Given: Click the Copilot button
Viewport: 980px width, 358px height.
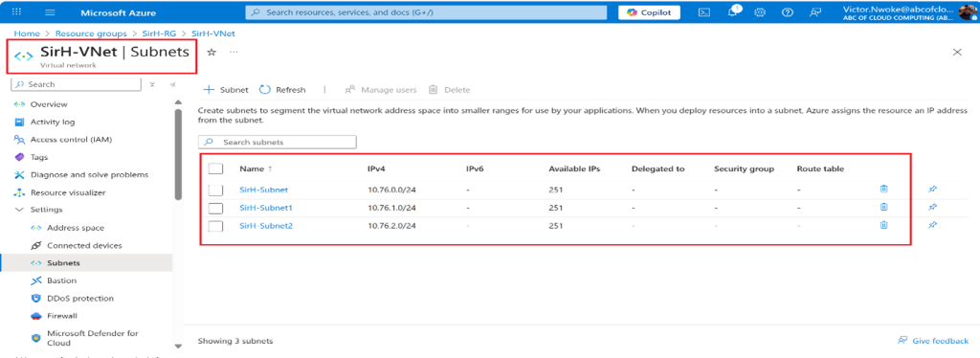Looking at the screenshot, I should pos(650,12).
